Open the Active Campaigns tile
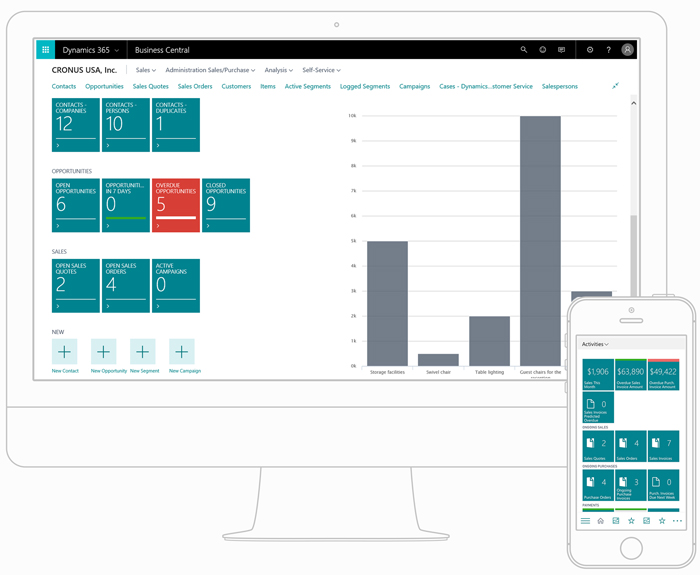 pos(176,286)
